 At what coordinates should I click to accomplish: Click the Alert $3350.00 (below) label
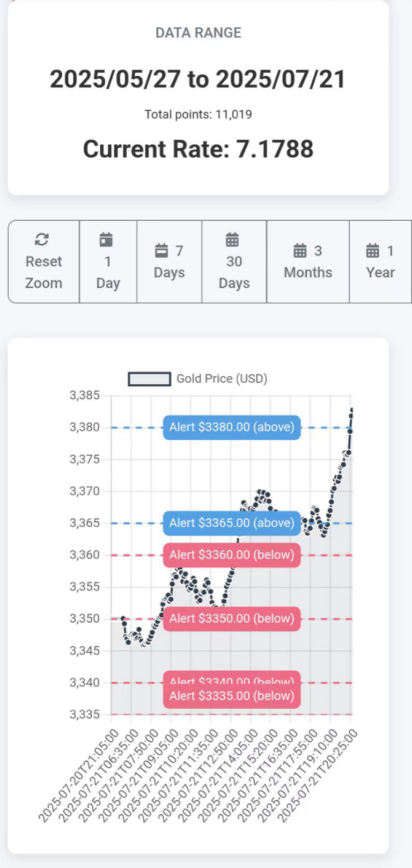(x=232, y=618)
